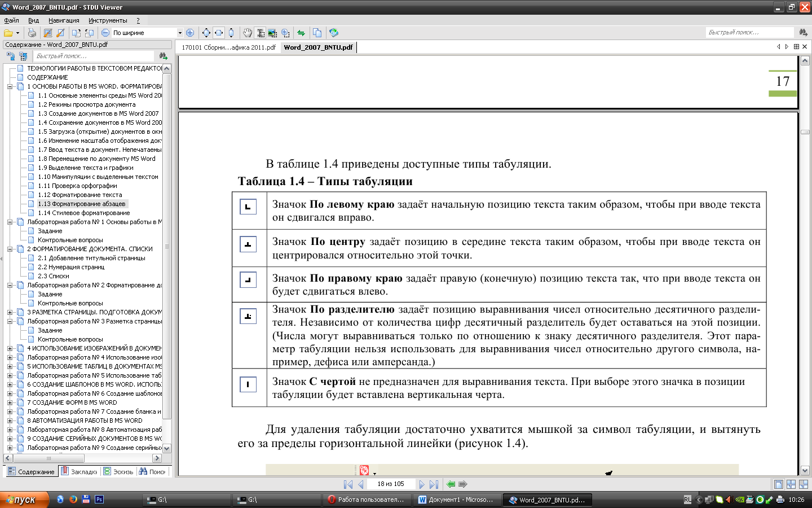Open the Файл menu
Image resolution: width=812 pixels, height=508 pixels.
pos(11,20)
